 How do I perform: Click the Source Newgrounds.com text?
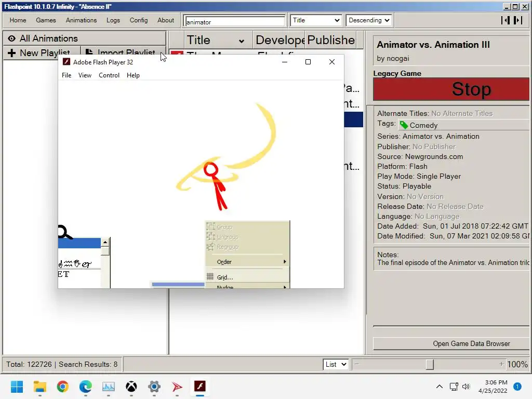[x=420, y=156]
